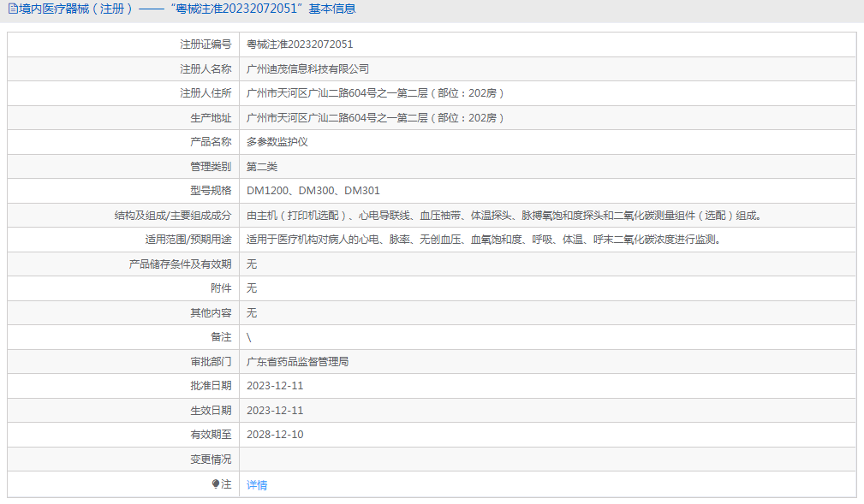
Task: Click the 生产地址 label
Action: 211,118
